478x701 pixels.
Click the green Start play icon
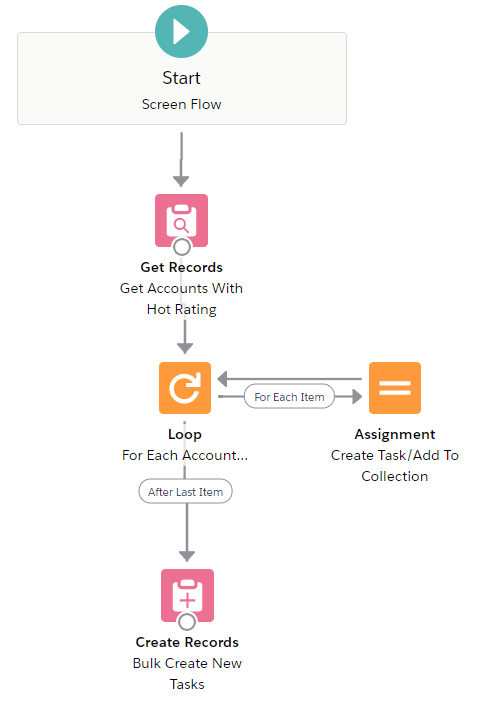point(181,31)
